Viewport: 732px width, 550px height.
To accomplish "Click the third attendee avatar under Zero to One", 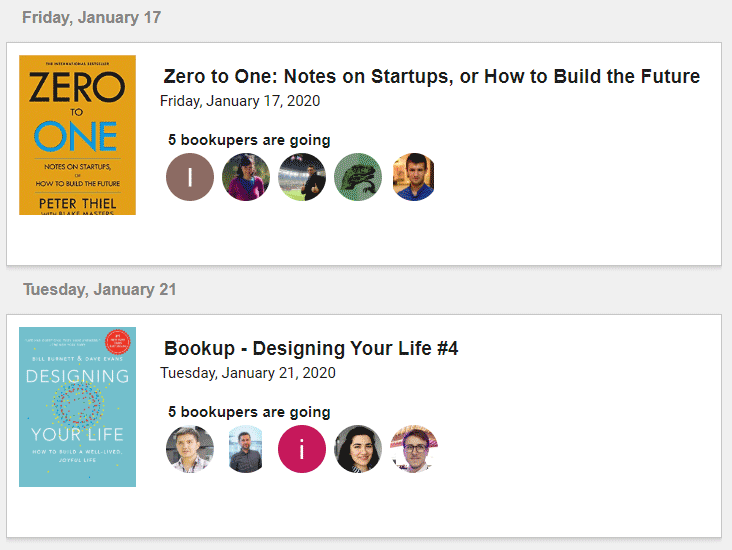I will click(x=302, y=177).
